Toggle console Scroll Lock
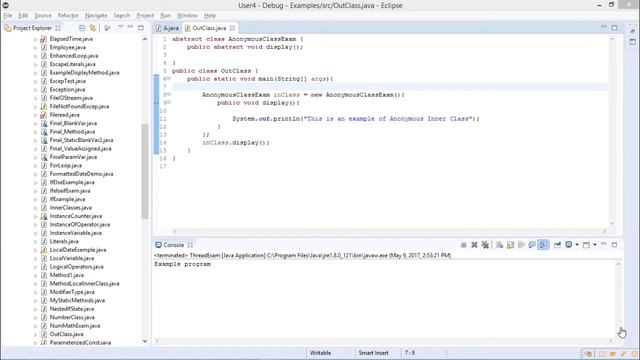Image resolution: width=640 pixels, height=360 pixels. point(510,245)
